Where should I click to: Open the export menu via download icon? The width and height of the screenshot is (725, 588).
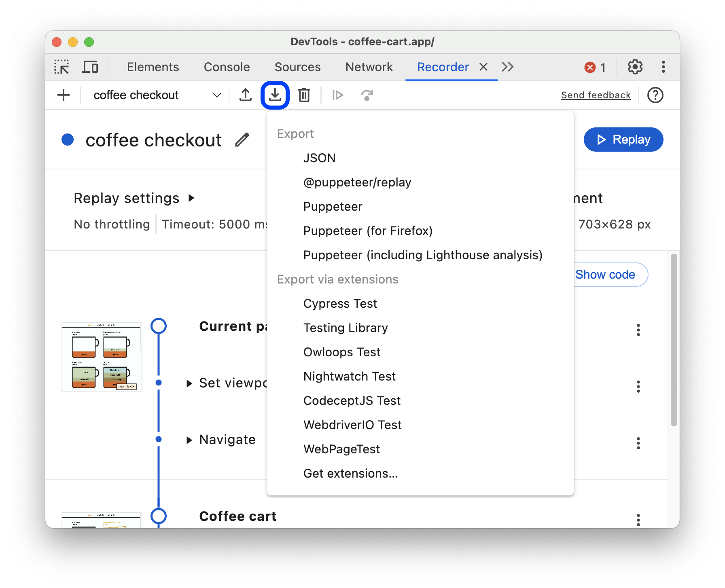coord(275,95)
